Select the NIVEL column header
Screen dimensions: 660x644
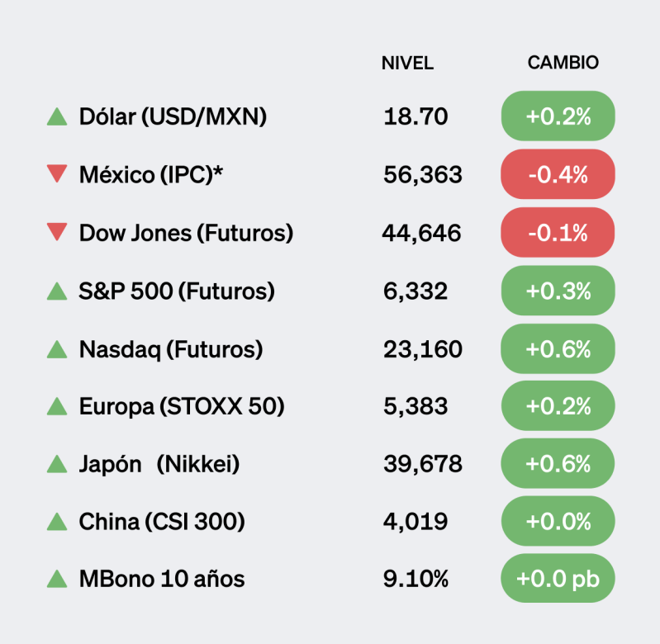[407, 64]
